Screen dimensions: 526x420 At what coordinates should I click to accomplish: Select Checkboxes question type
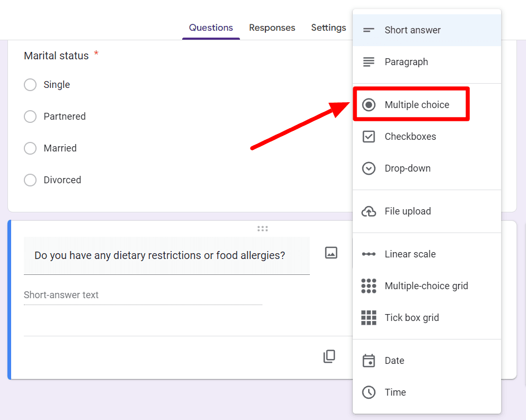point(427,137)
